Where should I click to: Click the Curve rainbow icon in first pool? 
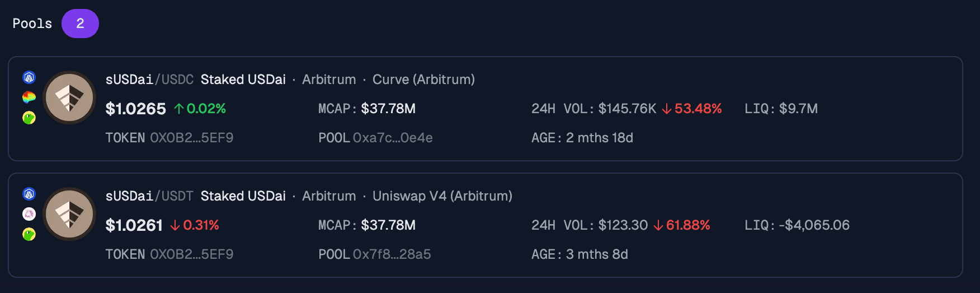[x=29, y=97]
